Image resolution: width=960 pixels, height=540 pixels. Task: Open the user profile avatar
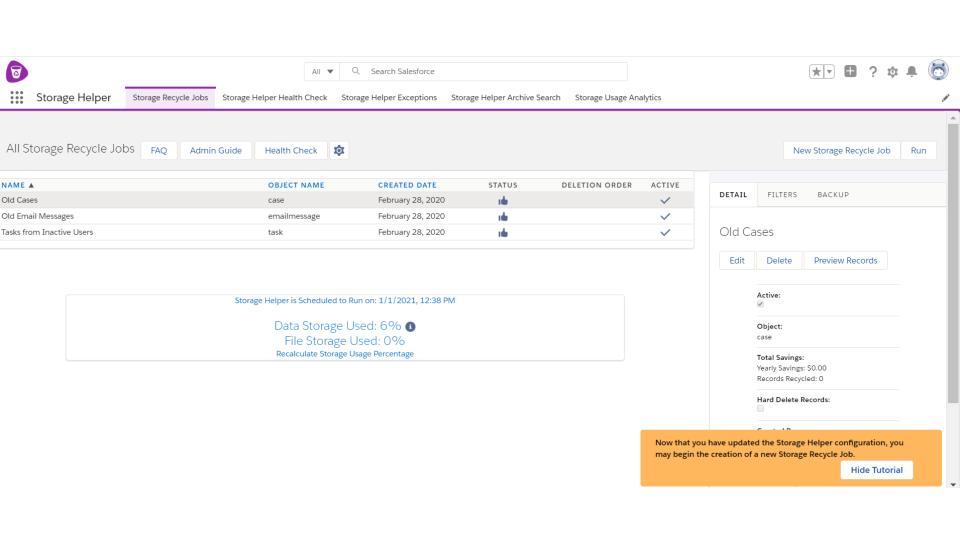coord(938,70)
